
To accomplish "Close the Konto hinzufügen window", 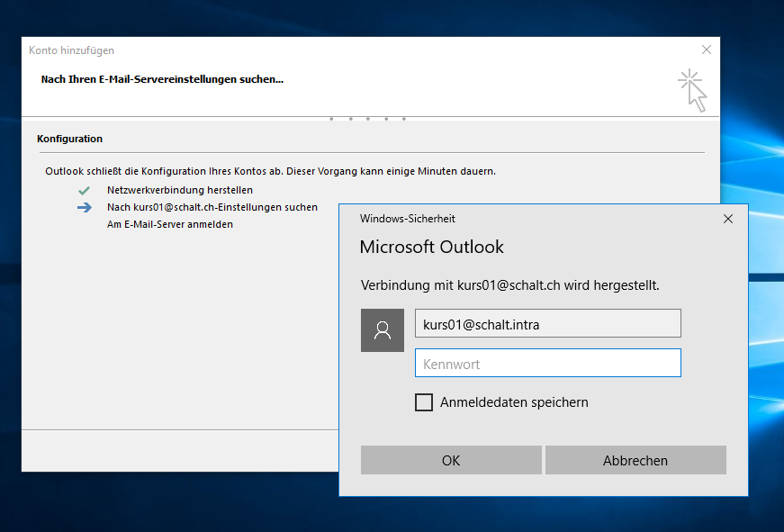I will tap(707, 50).
